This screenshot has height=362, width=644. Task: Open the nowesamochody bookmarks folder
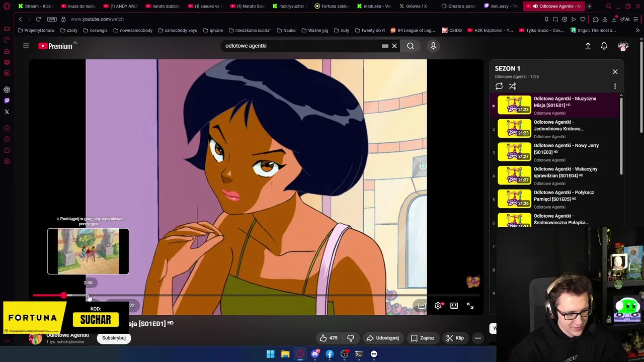tap(133, 30)
